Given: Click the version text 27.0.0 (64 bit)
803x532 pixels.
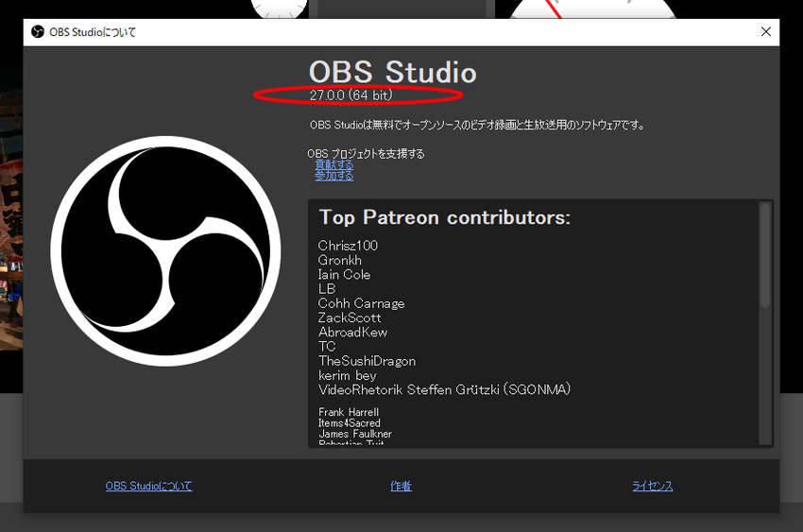Looking at the screenshot, I should pyautogui.click(x=350, y=95).
